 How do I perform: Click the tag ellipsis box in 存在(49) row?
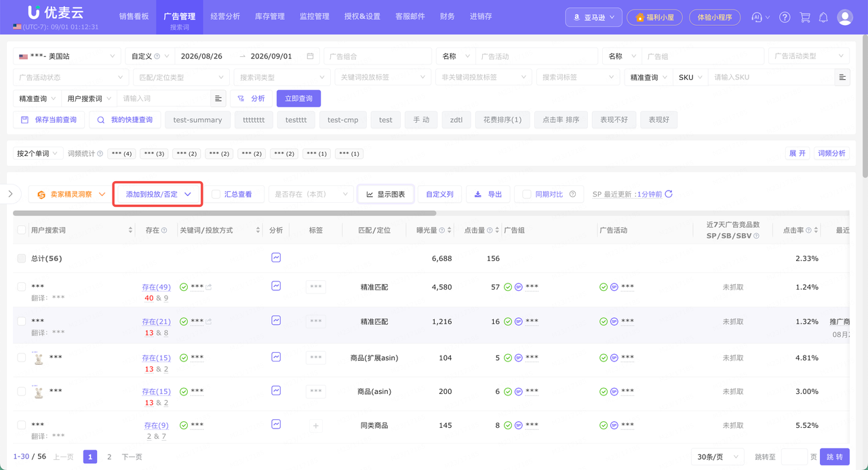coord(316,287)
